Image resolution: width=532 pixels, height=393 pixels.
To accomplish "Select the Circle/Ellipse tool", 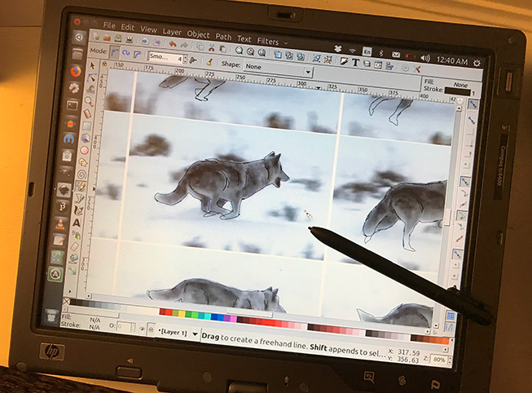I will click(85, 150).
